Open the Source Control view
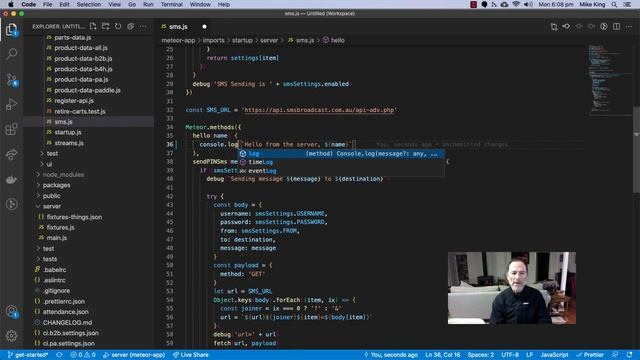 pyautogui.click(x=11, y=79)
